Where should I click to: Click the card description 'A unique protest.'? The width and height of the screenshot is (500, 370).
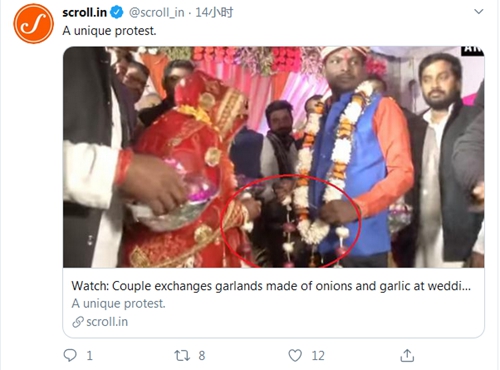coord(118,304)
